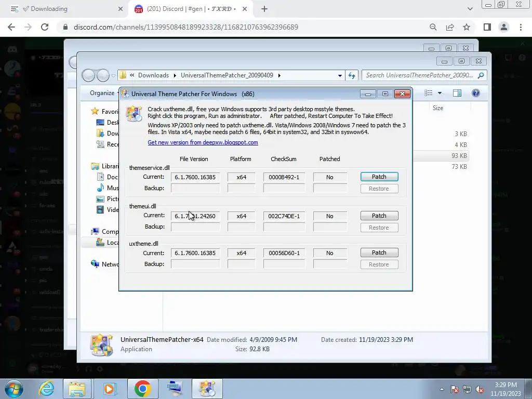The image size is (532, 399).
Task: Close the Downloading browser tab
Action: tap(121, 9)
